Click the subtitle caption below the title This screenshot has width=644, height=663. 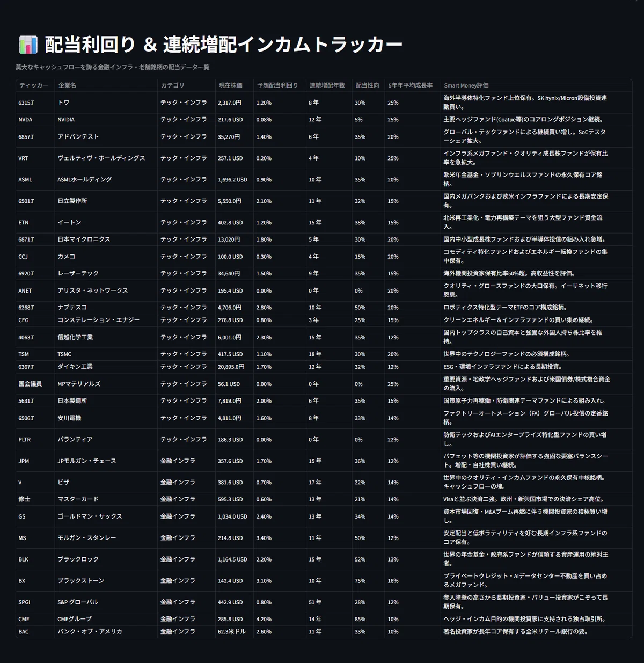(113, 67)
